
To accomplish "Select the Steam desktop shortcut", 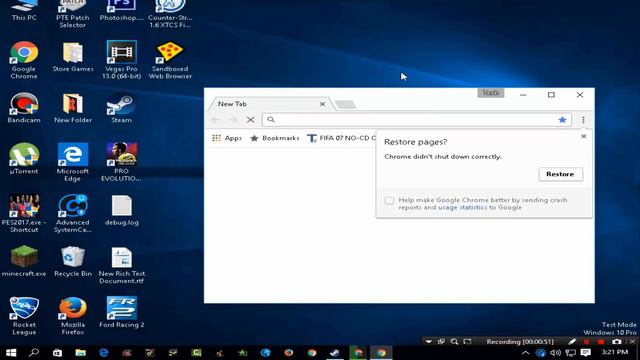I will [122, 108].
